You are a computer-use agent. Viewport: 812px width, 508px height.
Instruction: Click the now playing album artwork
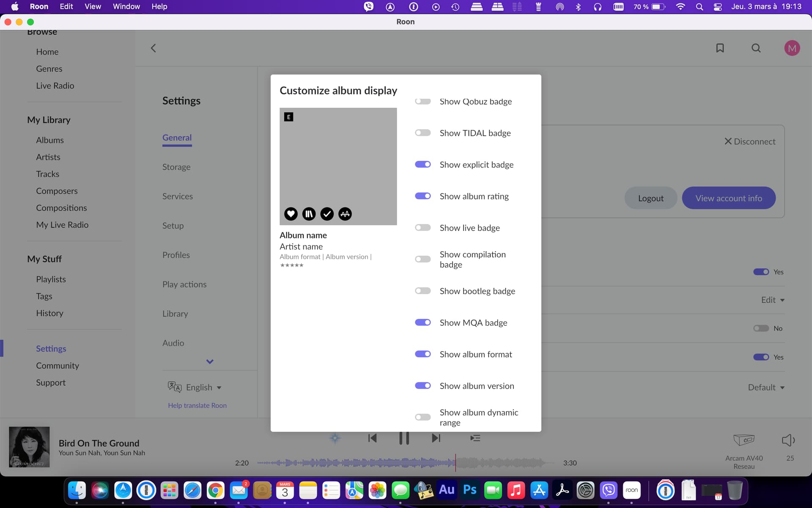(x=29, y=447)
